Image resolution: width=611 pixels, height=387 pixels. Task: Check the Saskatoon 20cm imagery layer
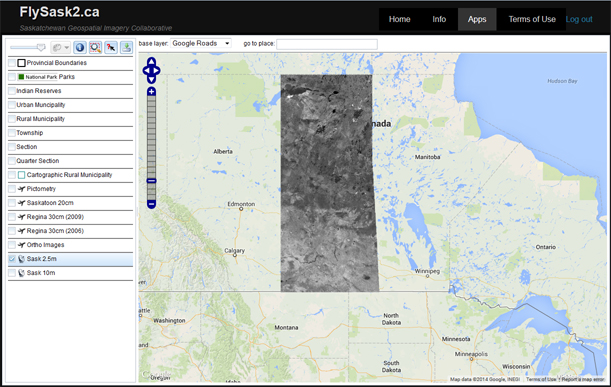click(12, 203)
